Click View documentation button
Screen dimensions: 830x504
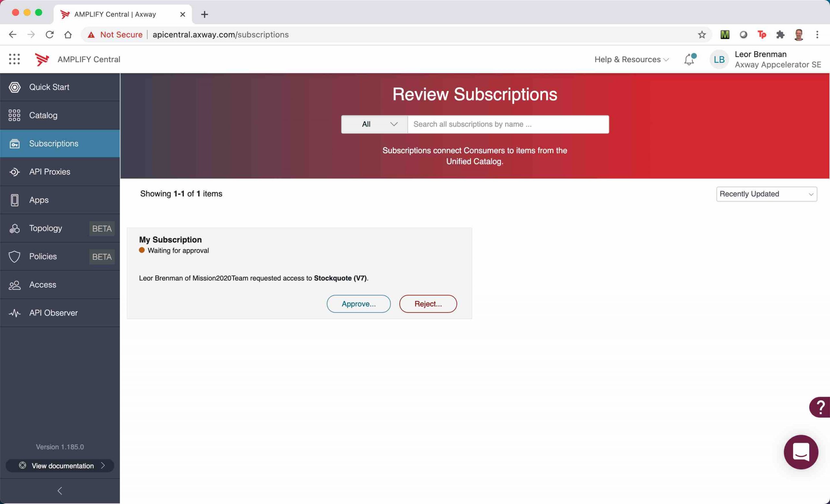tap(60, 466)
